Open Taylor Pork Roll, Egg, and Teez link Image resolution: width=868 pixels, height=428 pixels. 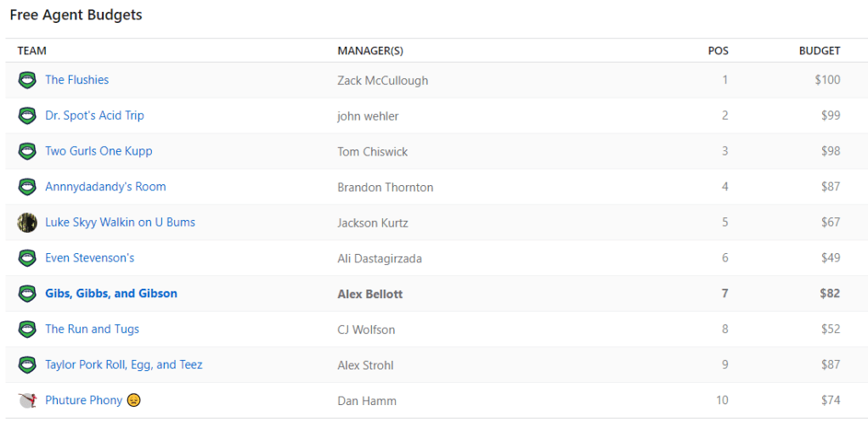click(x=124, y=365)
